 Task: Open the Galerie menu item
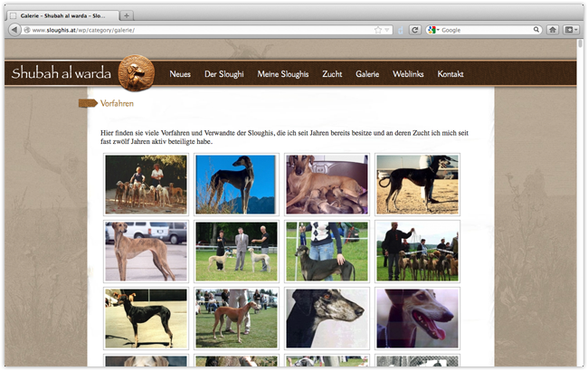[367, 74]
